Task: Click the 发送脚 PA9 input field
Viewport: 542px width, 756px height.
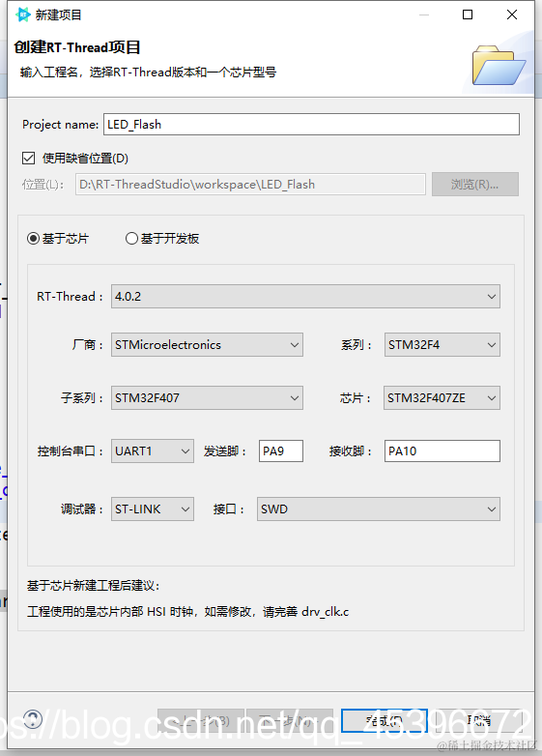Action: (281, 451)
